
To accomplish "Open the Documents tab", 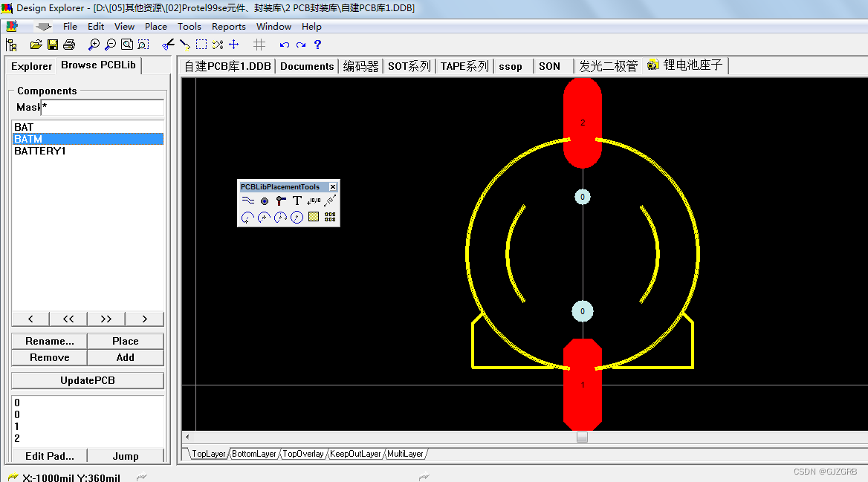I will coord(307,66).
